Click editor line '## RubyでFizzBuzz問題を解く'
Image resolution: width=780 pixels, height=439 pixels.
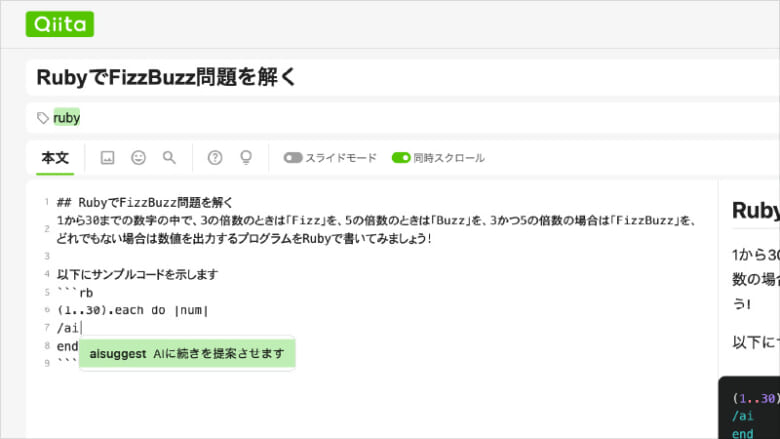tap(145, 202)
